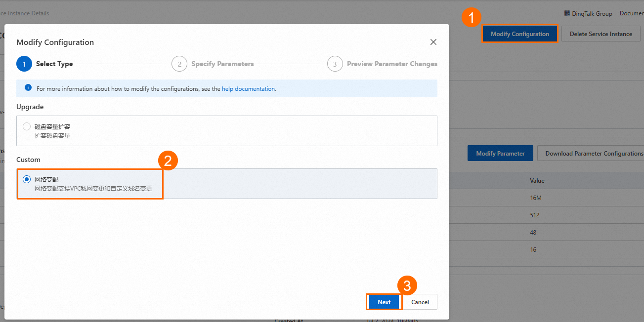Click step 3 Preview Parameter Changes

pyautogui.click(x=383, y=64)
